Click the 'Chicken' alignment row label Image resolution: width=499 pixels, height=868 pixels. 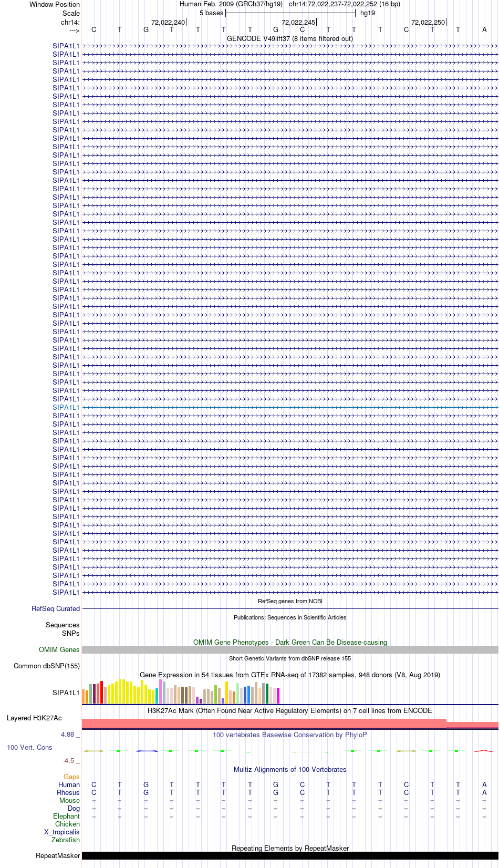[x=67, y=824]
